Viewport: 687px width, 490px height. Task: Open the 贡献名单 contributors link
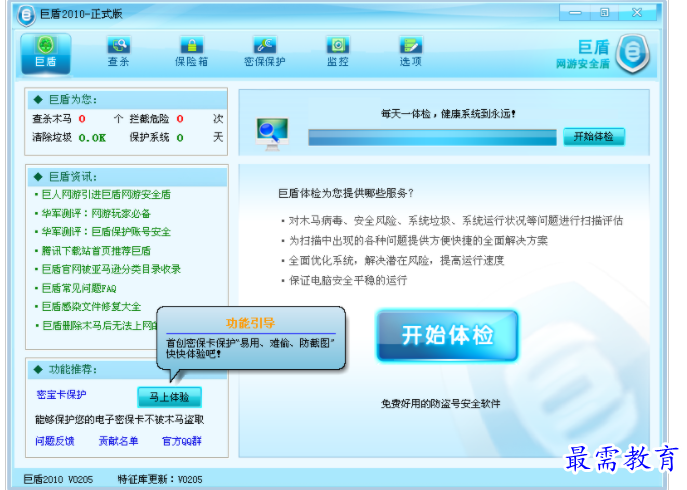point(118,441)
